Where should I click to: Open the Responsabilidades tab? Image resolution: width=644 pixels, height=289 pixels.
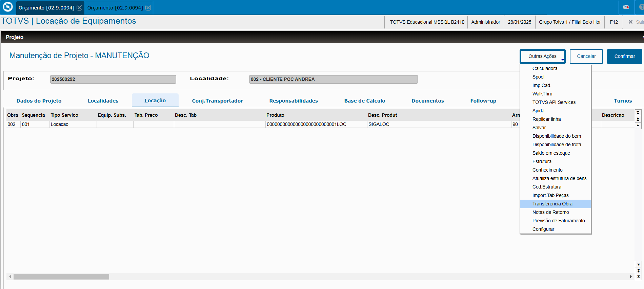click(294, 101)
